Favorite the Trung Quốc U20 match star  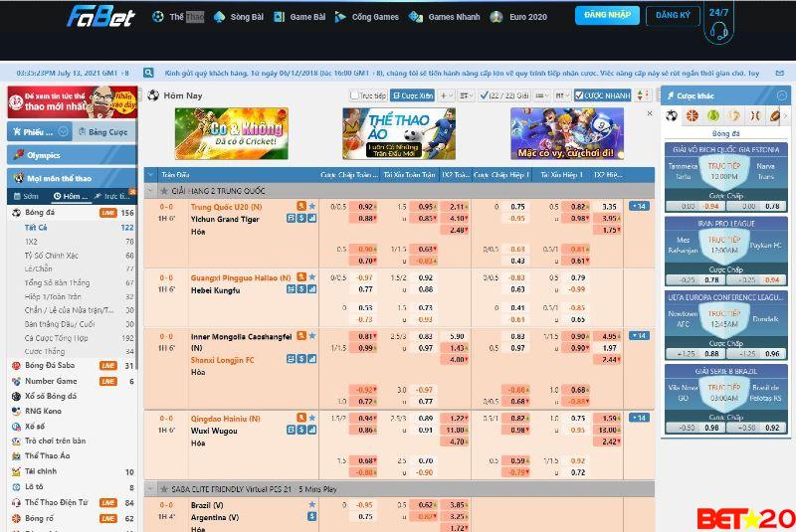(x=311, y=206)
